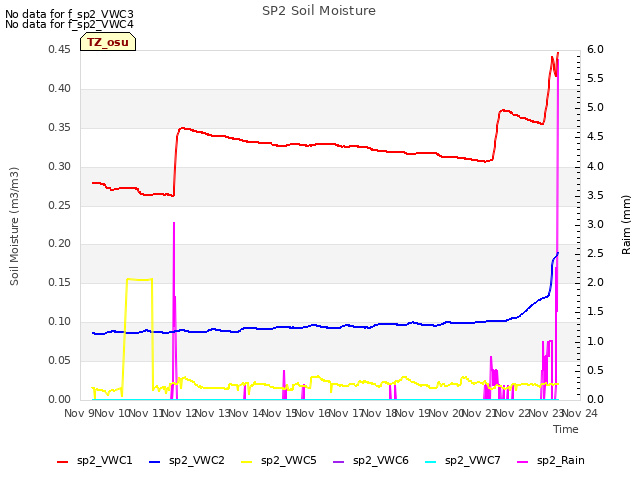Click the 0.10 left axis tick label

tap(60, 322)
